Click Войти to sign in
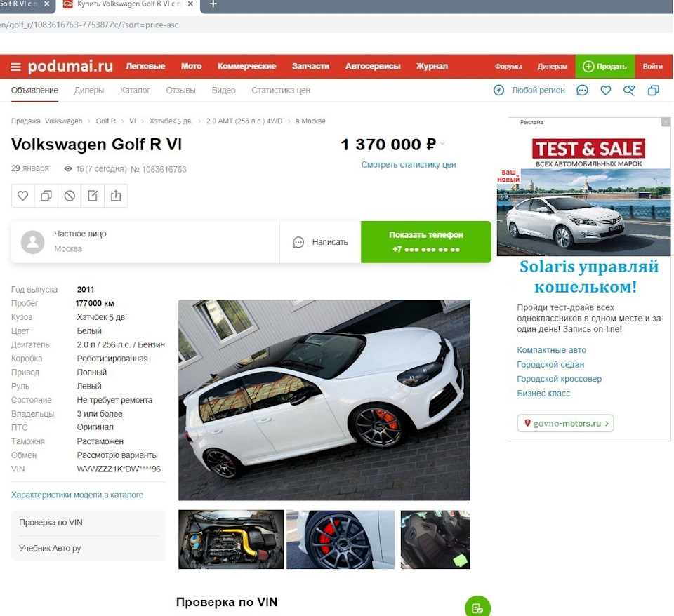This screenshot has width=674, height=616. point(652,67)
